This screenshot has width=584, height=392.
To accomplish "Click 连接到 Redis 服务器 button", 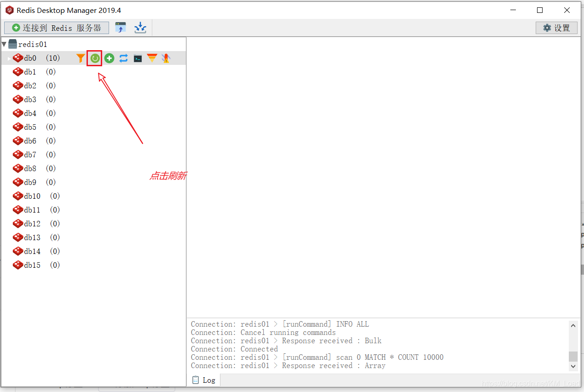I will click(57, 28).
